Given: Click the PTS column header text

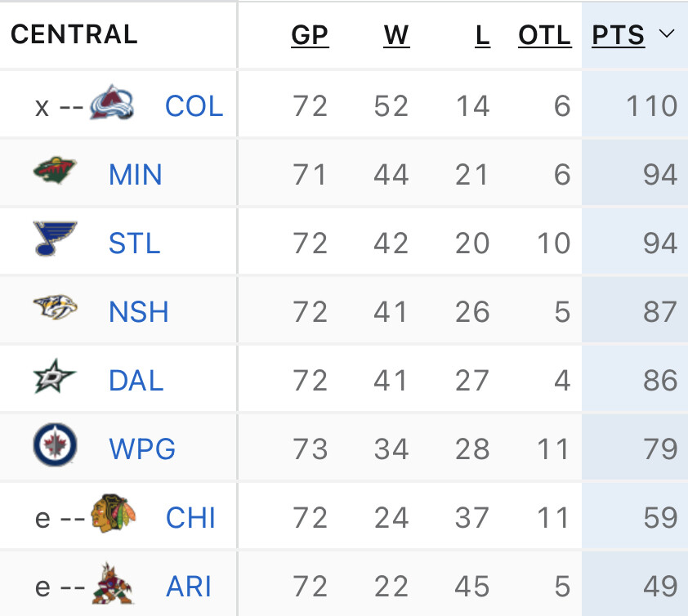Looking at the screenshot, I should coord(619,35).
